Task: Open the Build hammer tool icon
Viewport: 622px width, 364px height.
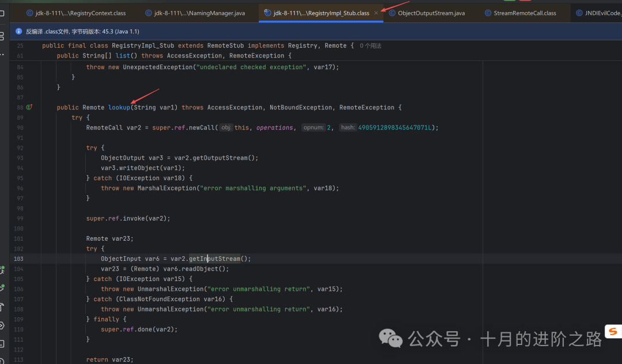Action: (2, 307)
